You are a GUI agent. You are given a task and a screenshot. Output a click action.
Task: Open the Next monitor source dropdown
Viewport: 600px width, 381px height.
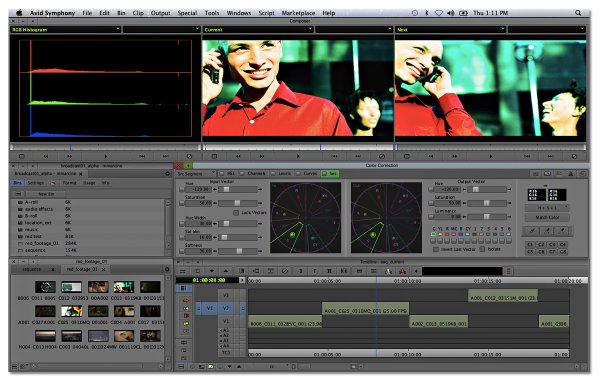pyautogui.click(x=451, y=29)
